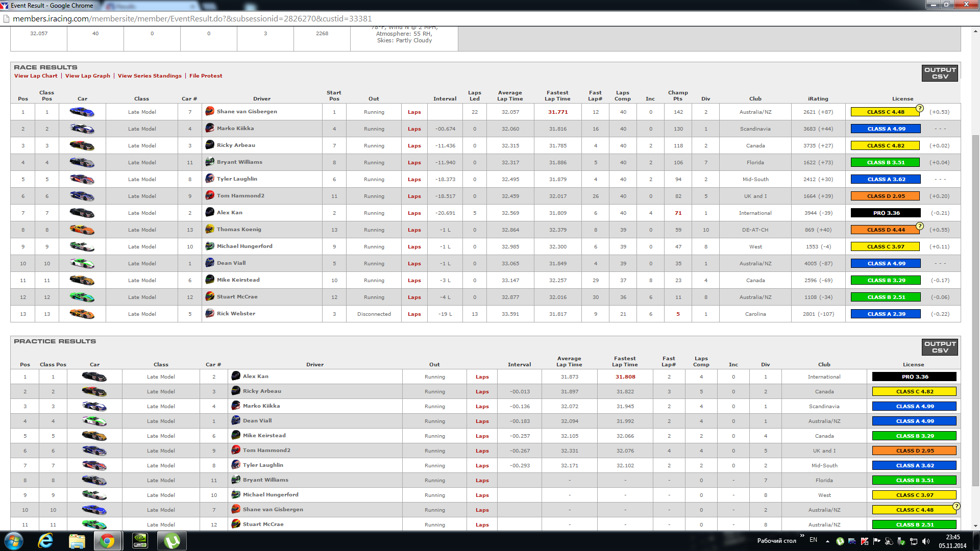Viewport: 980px width, 551px height.
Task: Click volume icon in system tray
Action: (x=925, y=541)
